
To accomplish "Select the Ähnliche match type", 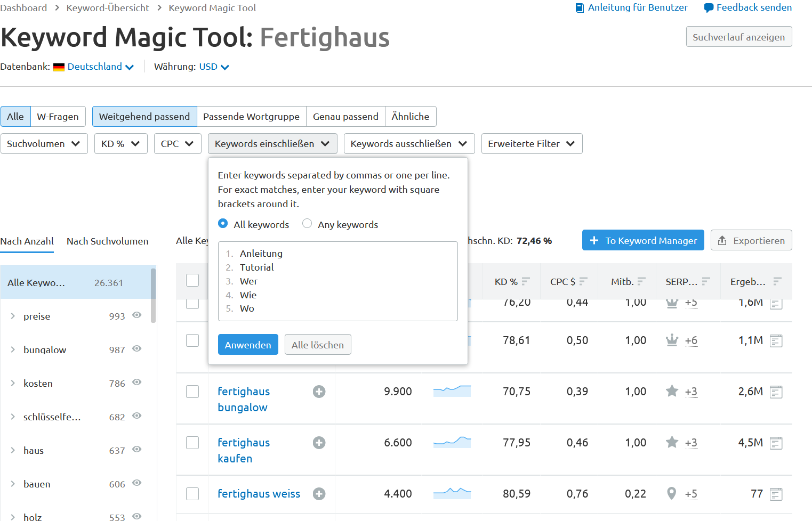I will pyautogui.click(x=411, y=117).
